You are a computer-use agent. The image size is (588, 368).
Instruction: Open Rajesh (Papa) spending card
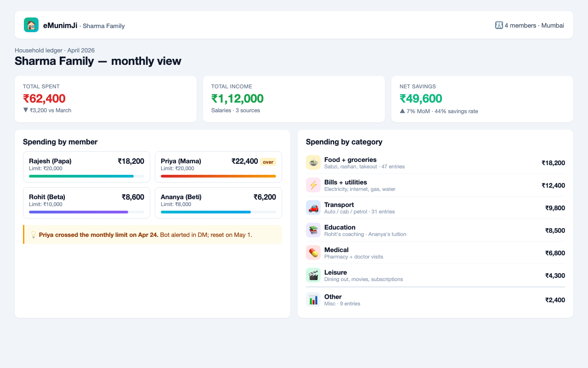[x=86, y=167]
